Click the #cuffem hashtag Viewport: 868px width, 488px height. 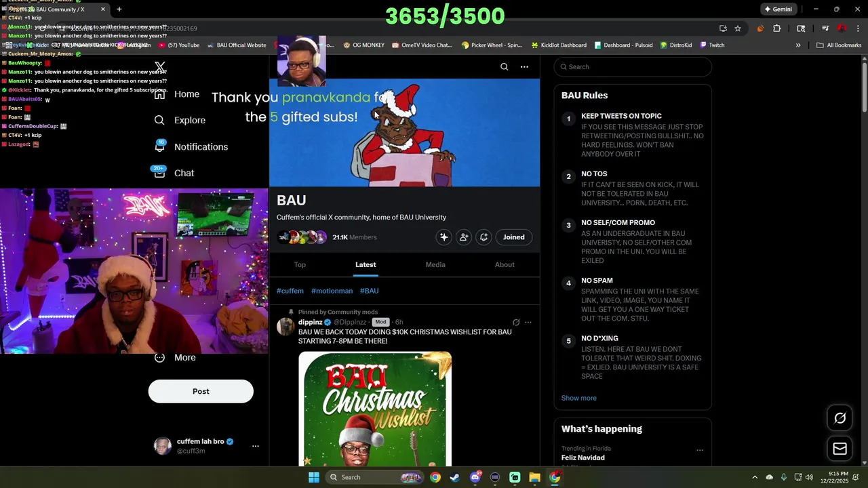click(x=290, y=291)
